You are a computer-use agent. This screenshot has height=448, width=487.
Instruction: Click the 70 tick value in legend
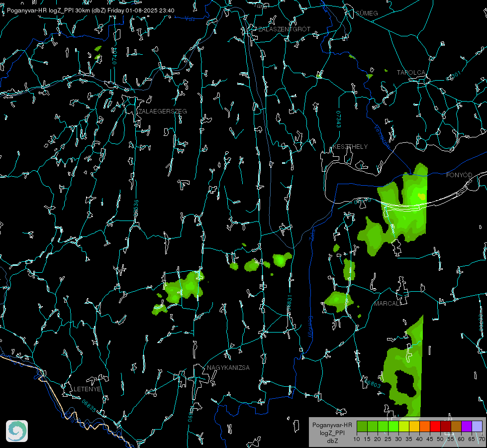point(482,439)
